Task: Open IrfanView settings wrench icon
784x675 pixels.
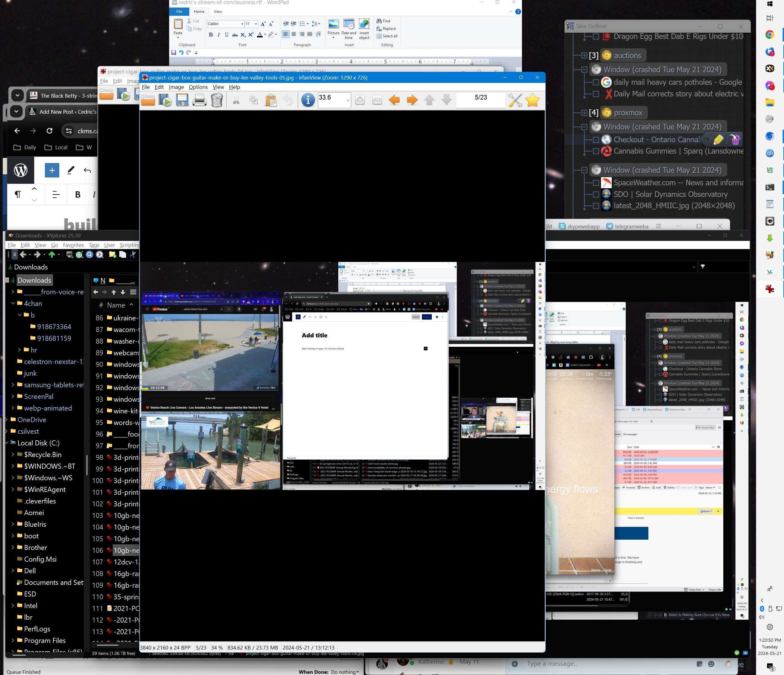Action: (515, 100)
